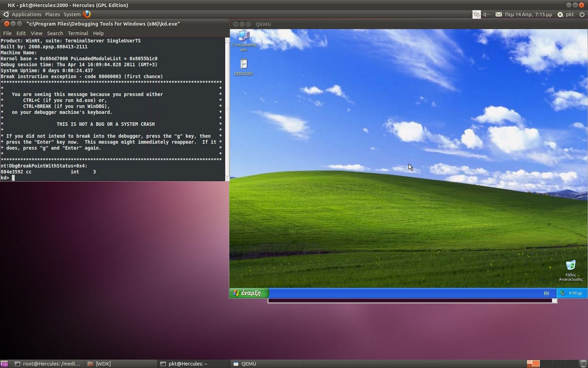Open the date and time clock

pos(528,14)
